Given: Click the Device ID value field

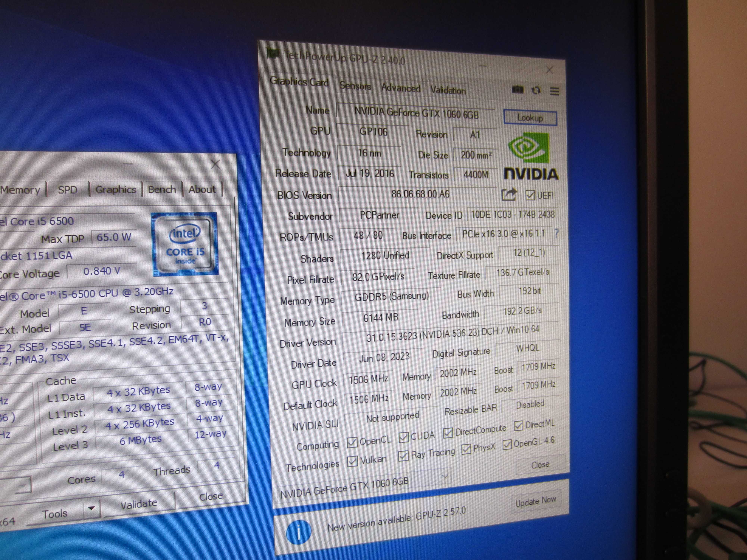Looking at the screenshot, I should point(512,214).
